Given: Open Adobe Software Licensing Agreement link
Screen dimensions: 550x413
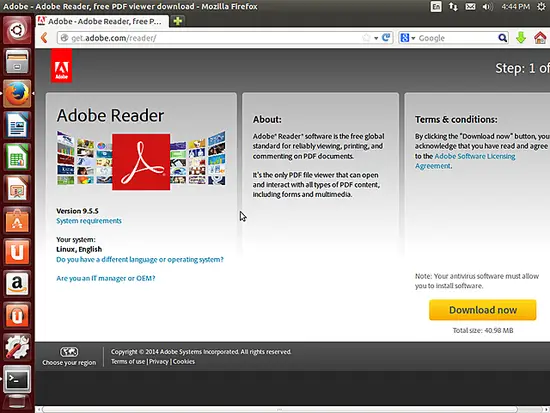Looking at the screenshot, I should [465, 161].
